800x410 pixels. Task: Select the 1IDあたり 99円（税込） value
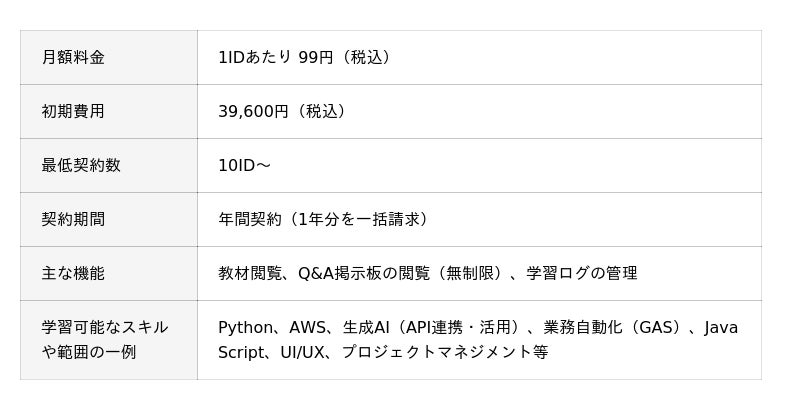click(304, 57)
